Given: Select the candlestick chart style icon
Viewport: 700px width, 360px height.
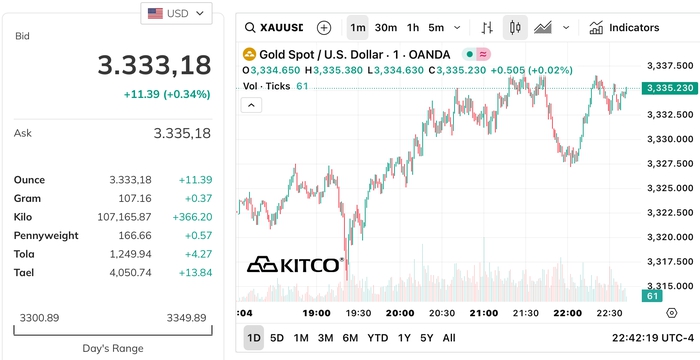Looking at the screenshot, I should 515,28.
